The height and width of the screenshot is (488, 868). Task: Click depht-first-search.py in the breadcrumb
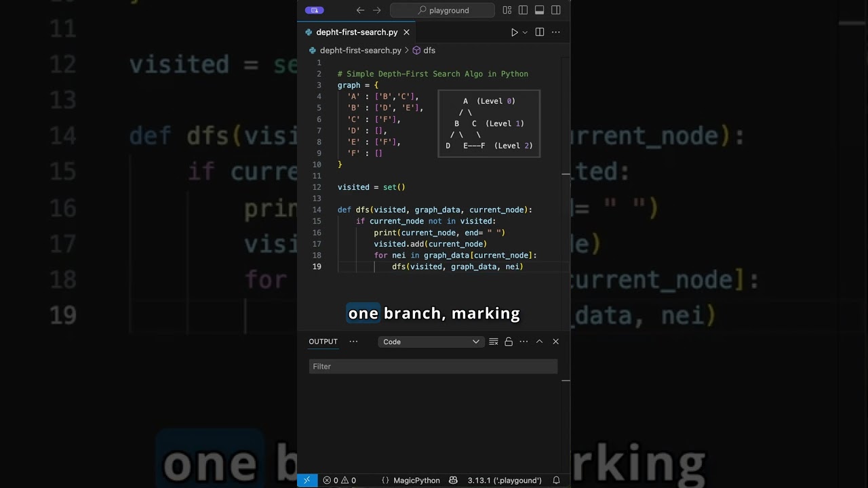(x=360, y=50)
